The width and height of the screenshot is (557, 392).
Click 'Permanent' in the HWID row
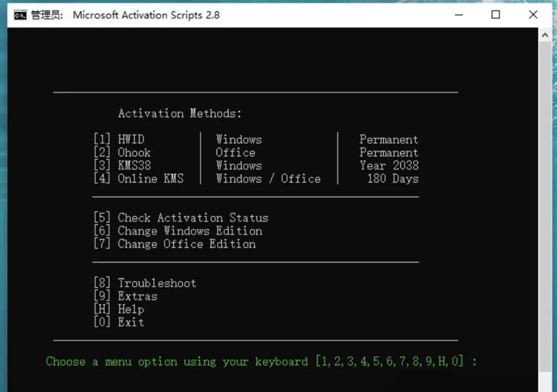click(x=389, y=139)
